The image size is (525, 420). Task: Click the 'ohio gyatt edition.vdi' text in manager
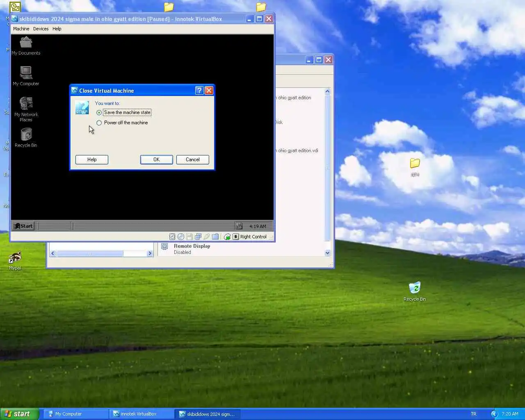click(x=297, y=151)
